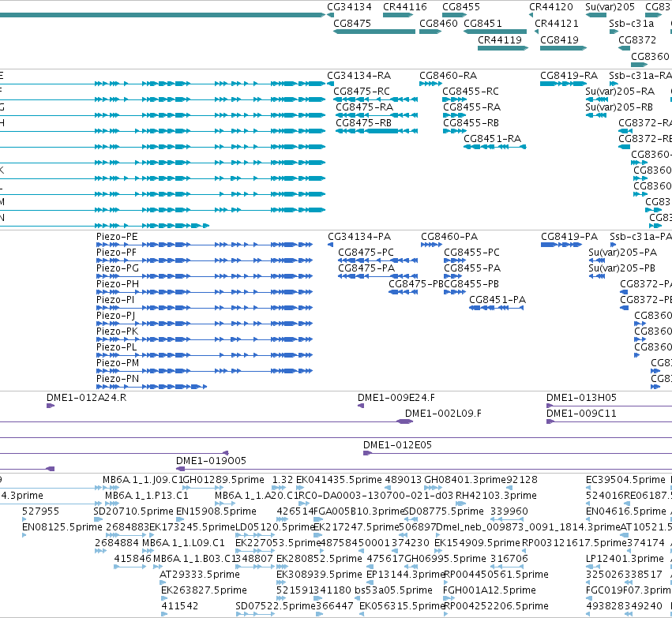This screenshot has width=672, height=618.
Task: Click the DME1-012A24.R BAC label
Action: [x=86, y=398]
